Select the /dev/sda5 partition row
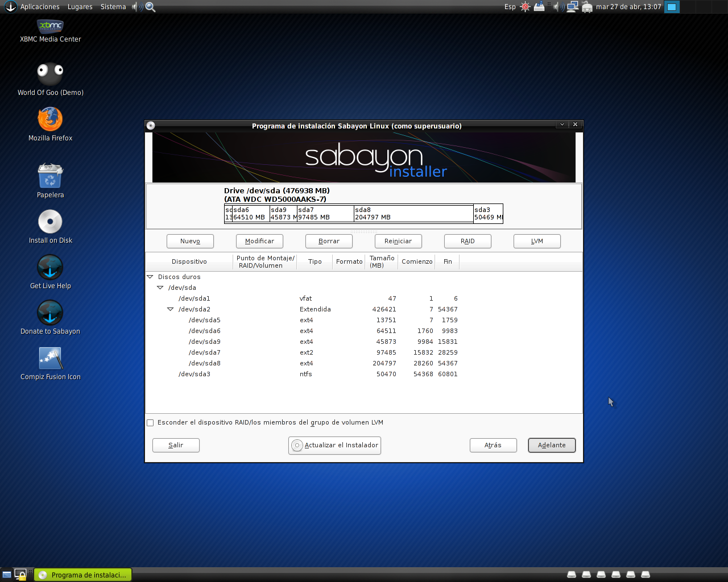 (364, 320)
